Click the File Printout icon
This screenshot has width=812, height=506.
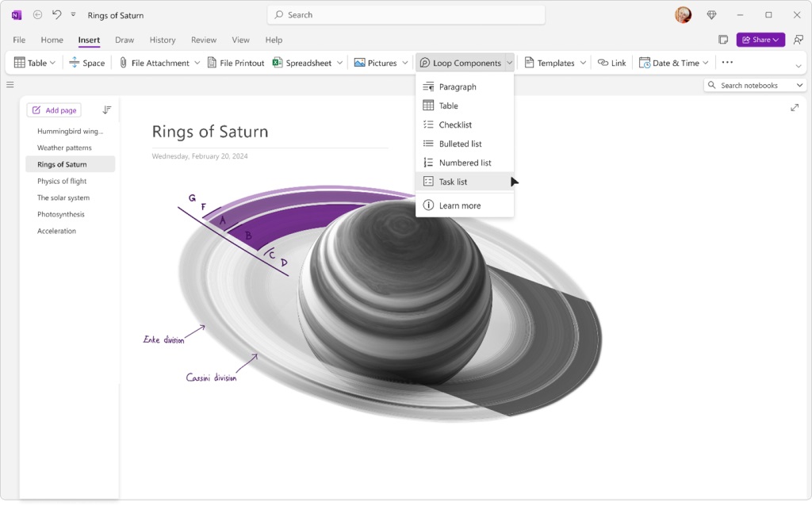click(213, 63)
